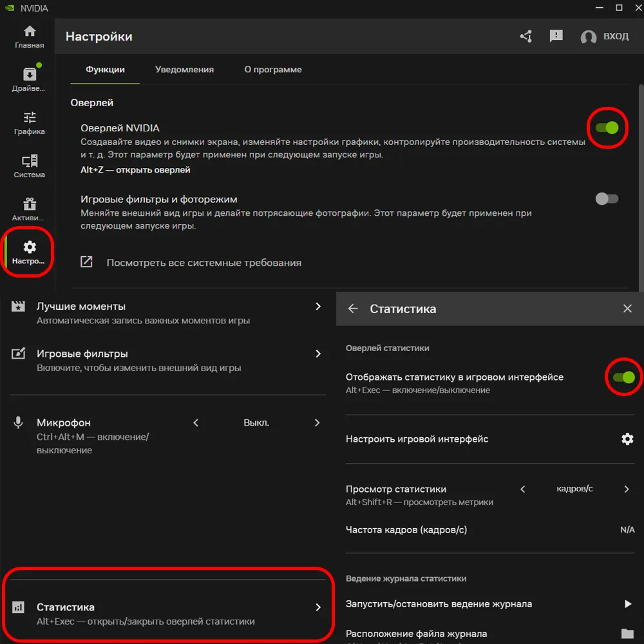Open Настроить игровой интерфейс gear icon

pyautogui.click(x=627, y=439)
